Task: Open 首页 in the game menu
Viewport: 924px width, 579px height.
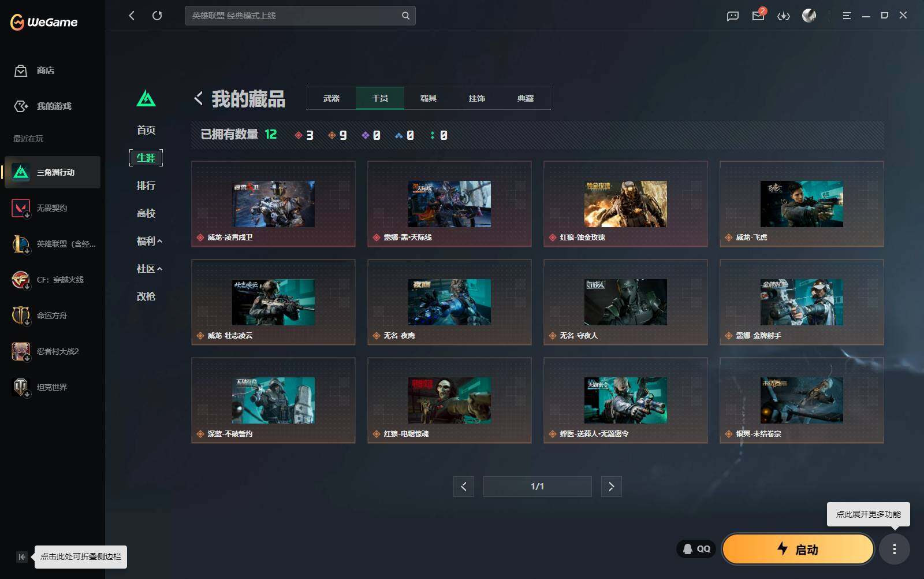Action: pyautogui.click(x=146, y=130)
